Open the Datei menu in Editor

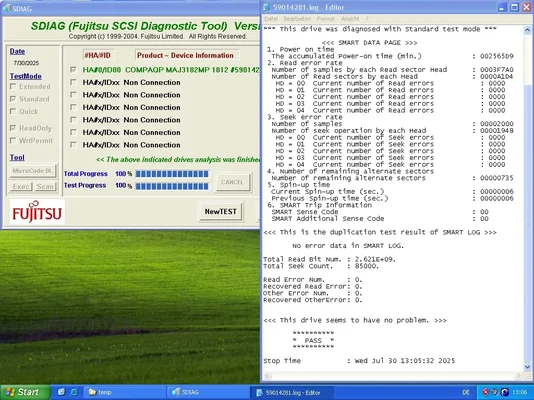click(x=271, y=19)
